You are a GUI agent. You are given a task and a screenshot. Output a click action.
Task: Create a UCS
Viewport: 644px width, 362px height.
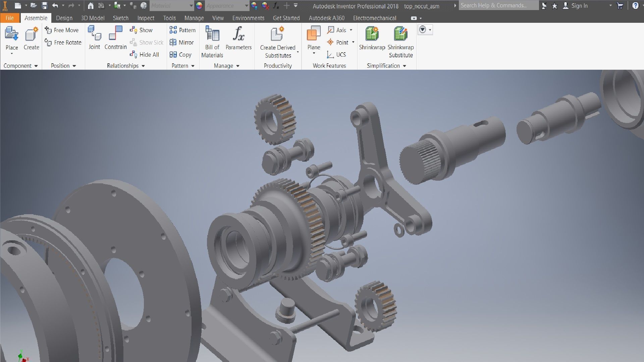(x=336, y=55)
